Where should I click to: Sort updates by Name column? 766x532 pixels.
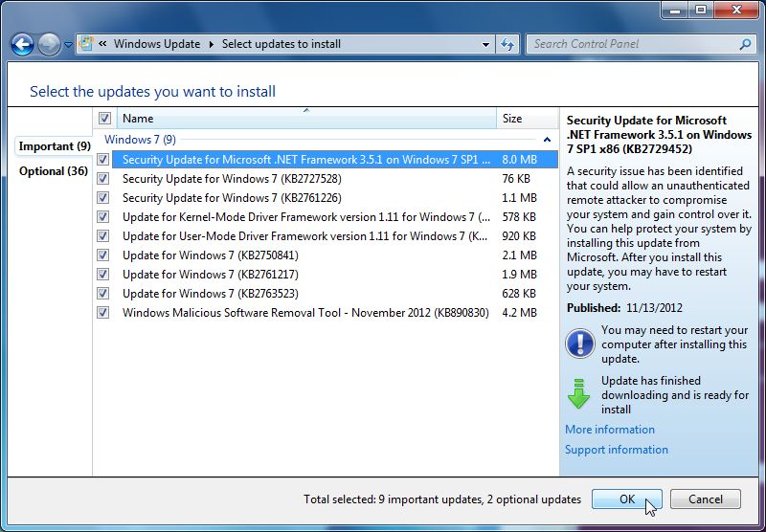click(x=306, y=118)
